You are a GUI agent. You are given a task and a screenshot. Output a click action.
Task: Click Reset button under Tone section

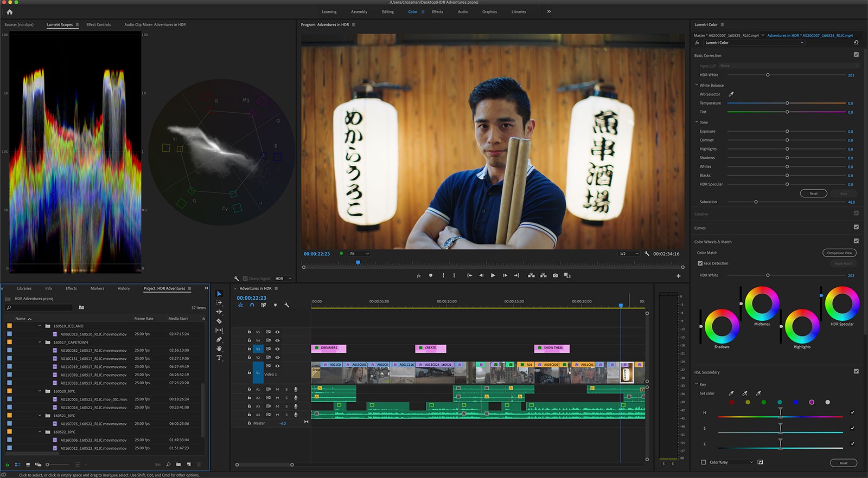click(813, 193)
